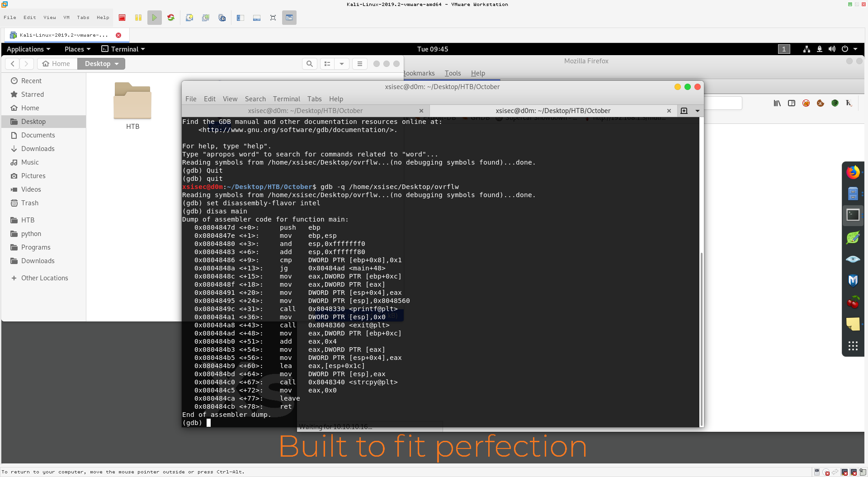Open the VMware VM menu
Viewport: 868px width, 477px height.
pyautogui.click(x=66, y=18)
